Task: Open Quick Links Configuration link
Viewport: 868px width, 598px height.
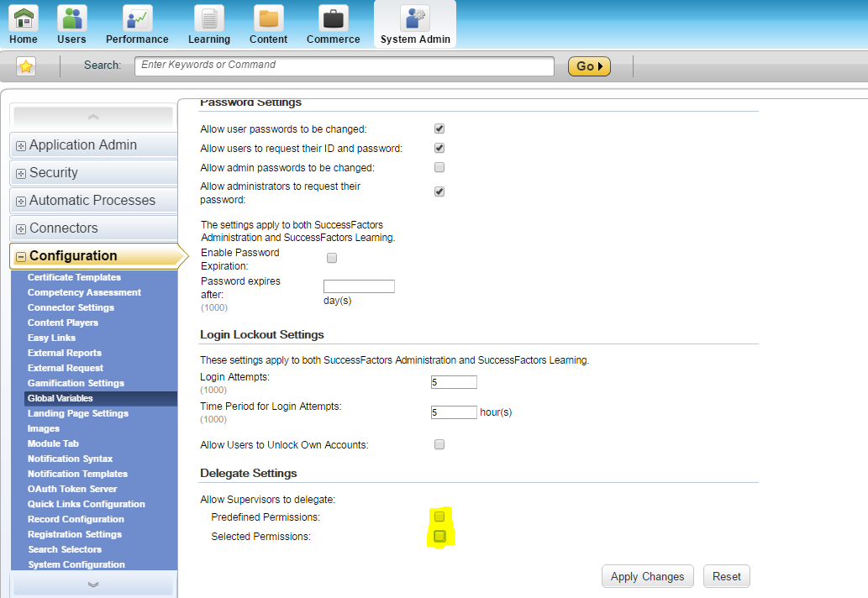Action: click(x=87, y=504)
